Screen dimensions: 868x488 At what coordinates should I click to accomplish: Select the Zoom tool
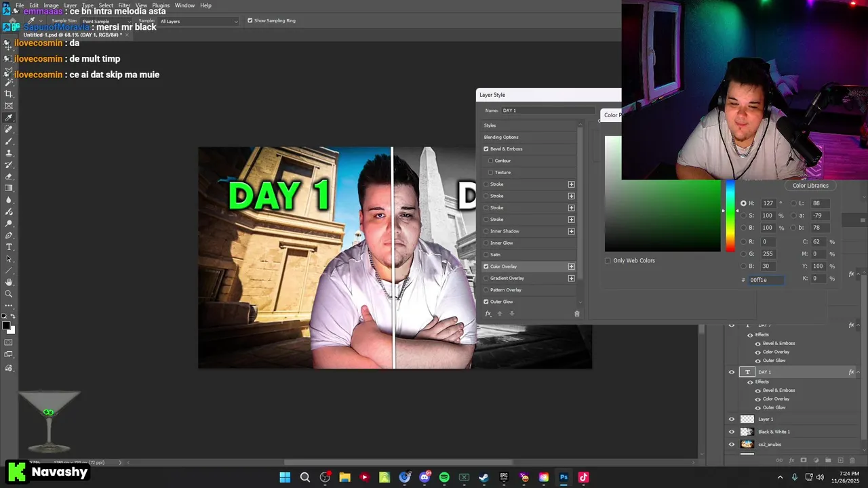(x=9, y=294)
